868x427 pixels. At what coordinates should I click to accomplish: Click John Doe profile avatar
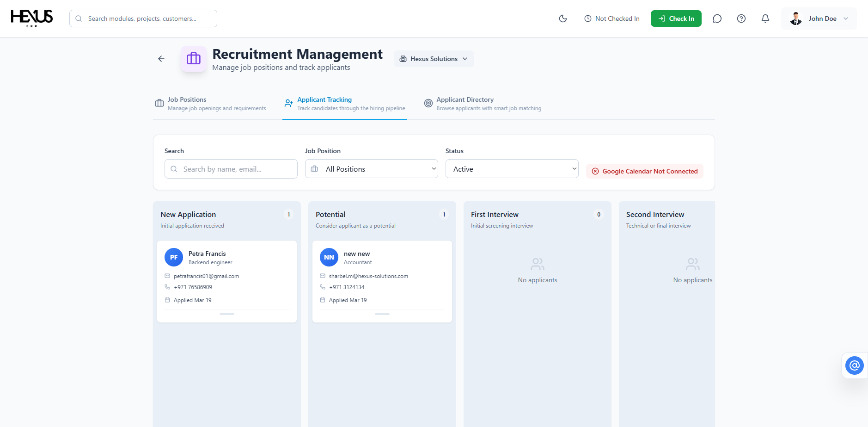[796, 19]
